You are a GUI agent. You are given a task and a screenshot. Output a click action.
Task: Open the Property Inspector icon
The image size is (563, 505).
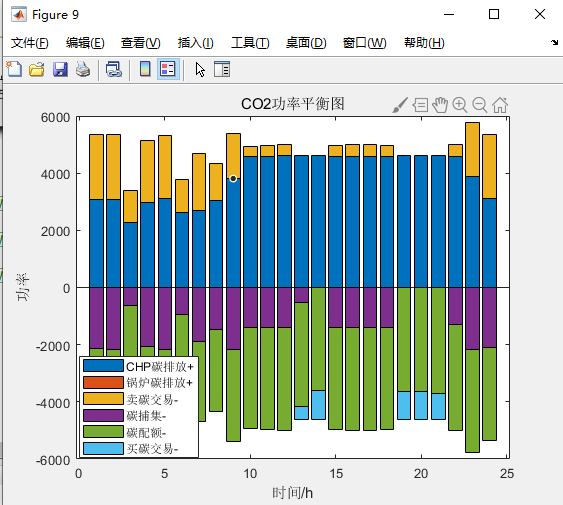(x=222, y=69)
